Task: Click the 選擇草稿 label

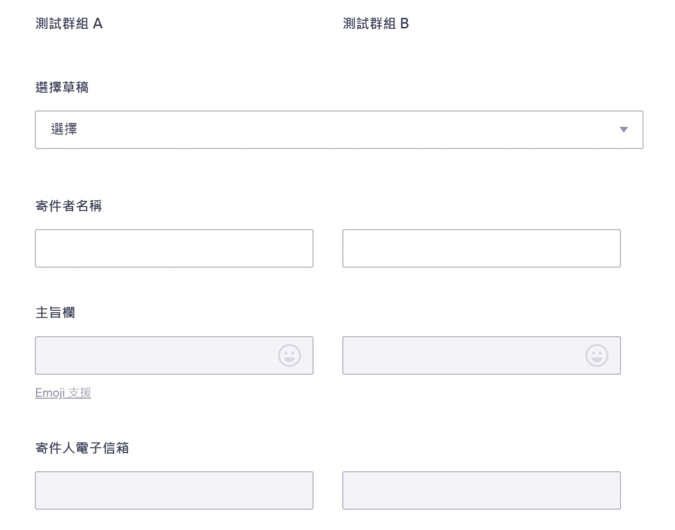Action: 61,88
